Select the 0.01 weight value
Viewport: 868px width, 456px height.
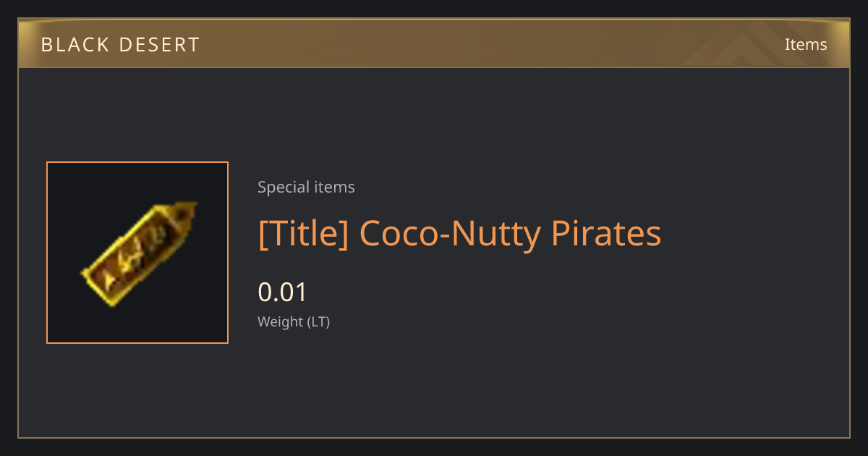283,292
